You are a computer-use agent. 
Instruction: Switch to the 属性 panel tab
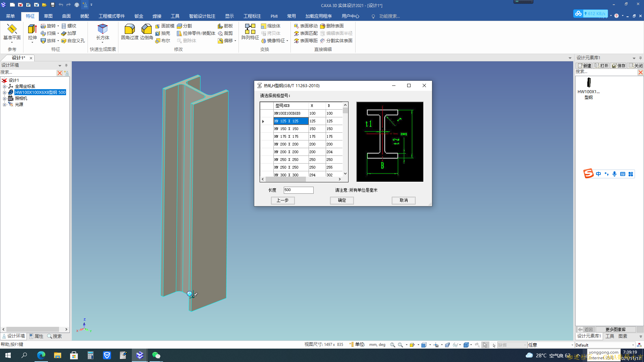click(36, 336)
